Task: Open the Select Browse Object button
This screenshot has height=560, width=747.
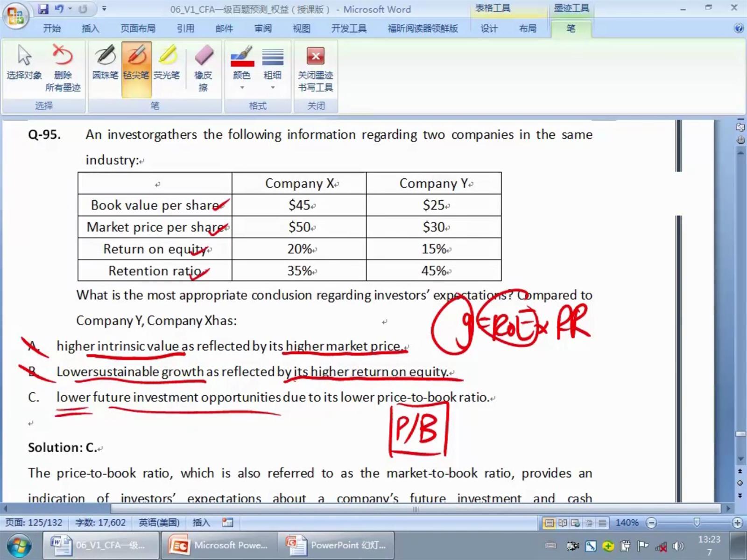Action: tap(740, 483)
